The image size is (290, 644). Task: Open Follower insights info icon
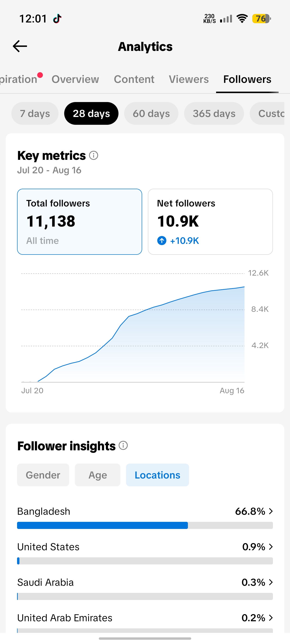(123, 446)
